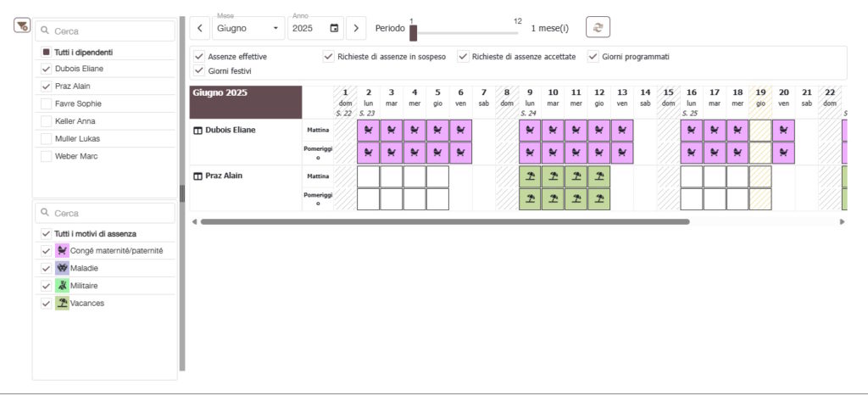Viewport: 868px width, 396px height.
Task: Uncheck Dubois Eliane employee
Action: [46, 69]
